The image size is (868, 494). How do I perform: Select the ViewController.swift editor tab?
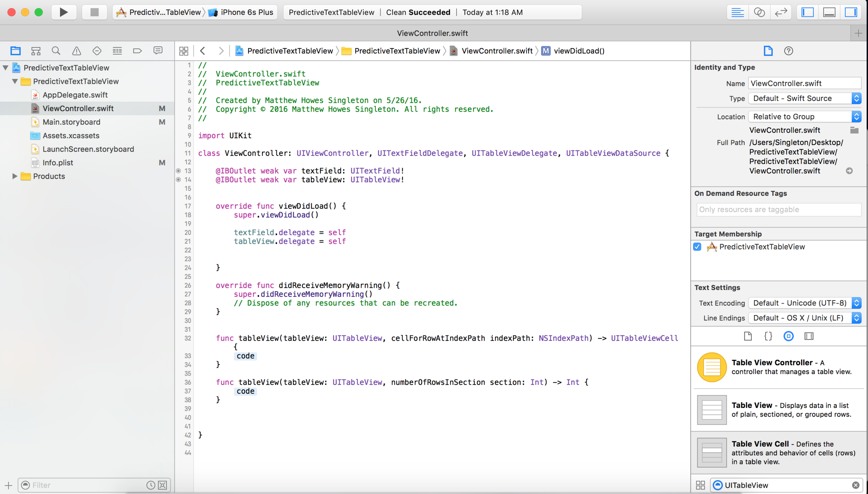click(432, 33)
